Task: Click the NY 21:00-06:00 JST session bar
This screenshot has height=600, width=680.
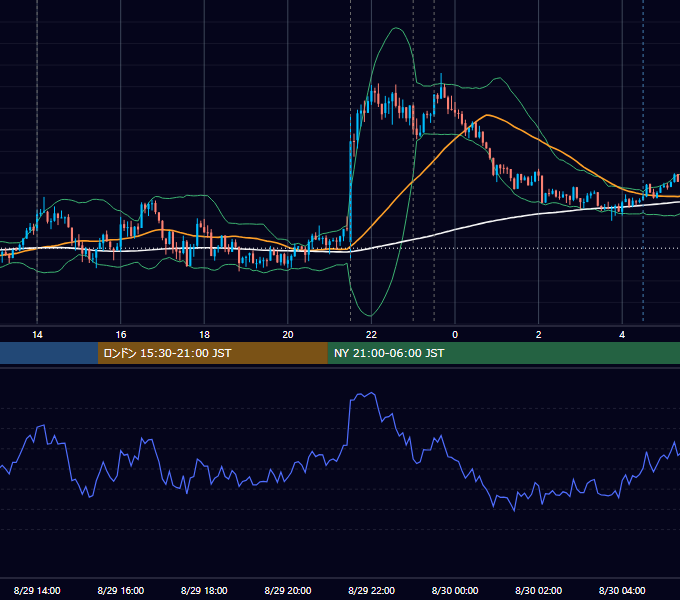Action: tap(503, 353)
